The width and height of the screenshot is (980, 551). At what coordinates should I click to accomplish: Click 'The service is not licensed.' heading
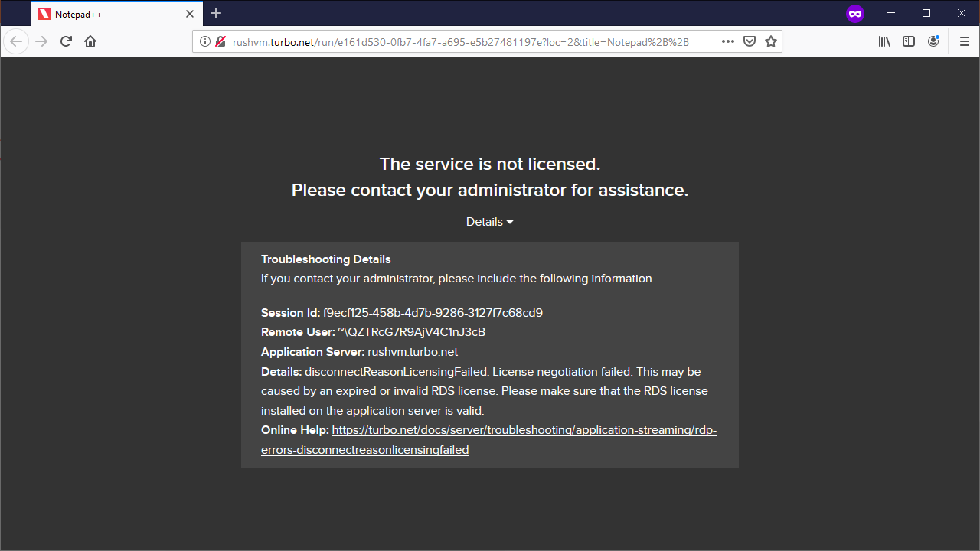click(490, 164)
